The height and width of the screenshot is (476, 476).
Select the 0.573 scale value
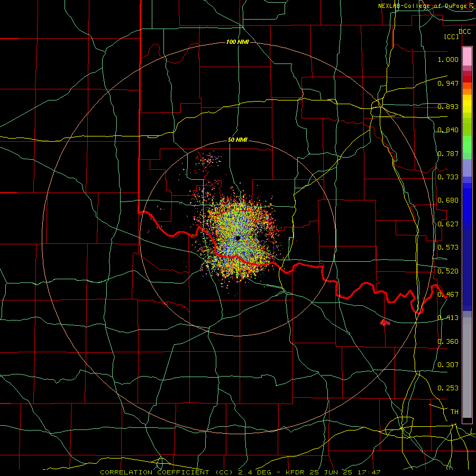click(x=448, y=248)
